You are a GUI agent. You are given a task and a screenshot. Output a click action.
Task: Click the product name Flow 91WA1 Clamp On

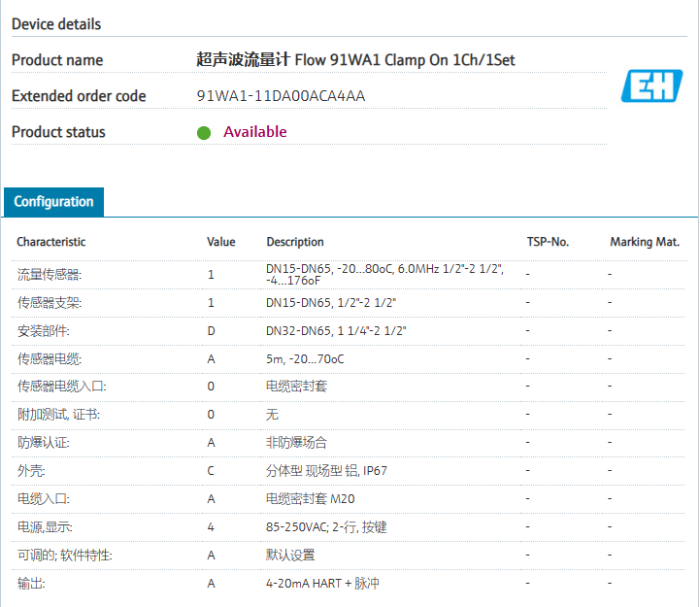[355, 60]
